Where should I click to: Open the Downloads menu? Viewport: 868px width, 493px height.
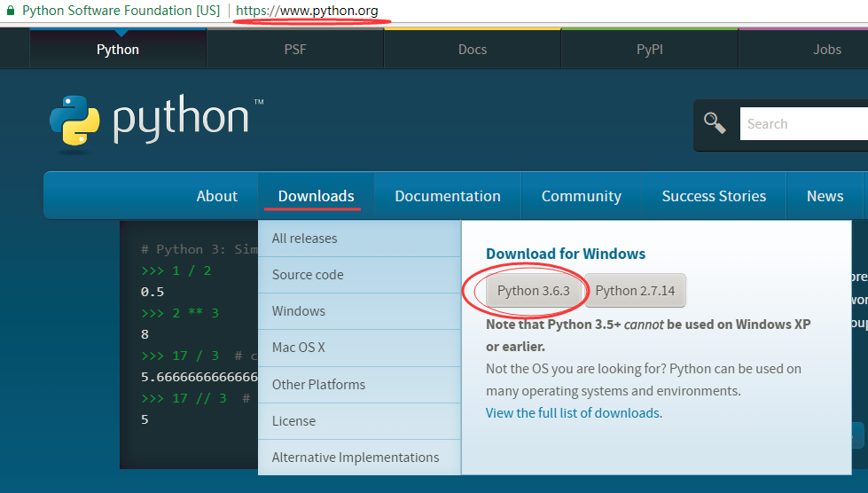(317, 196)
